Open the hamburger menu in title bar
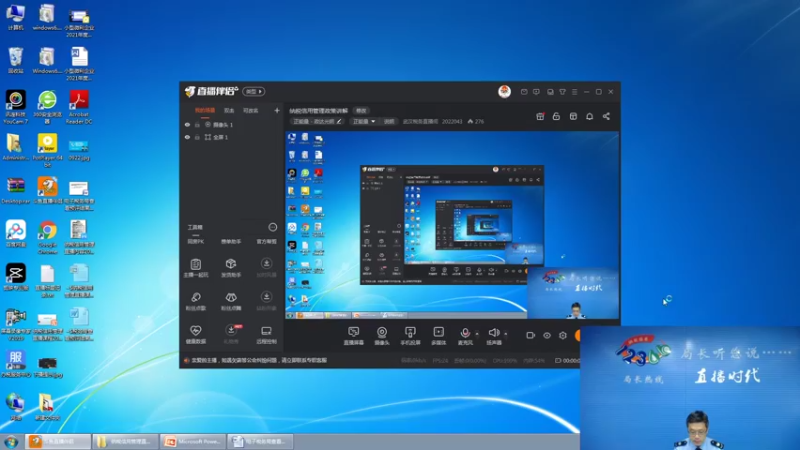This screenshot has width=800, height=450. click(x=574, y=92)
